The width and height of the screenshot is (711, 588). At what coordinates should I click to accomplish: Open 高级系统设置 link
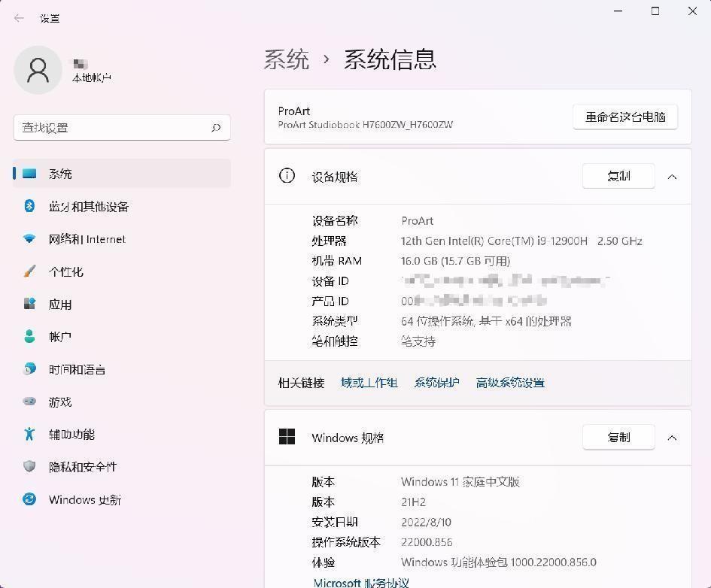coord(510,383)
